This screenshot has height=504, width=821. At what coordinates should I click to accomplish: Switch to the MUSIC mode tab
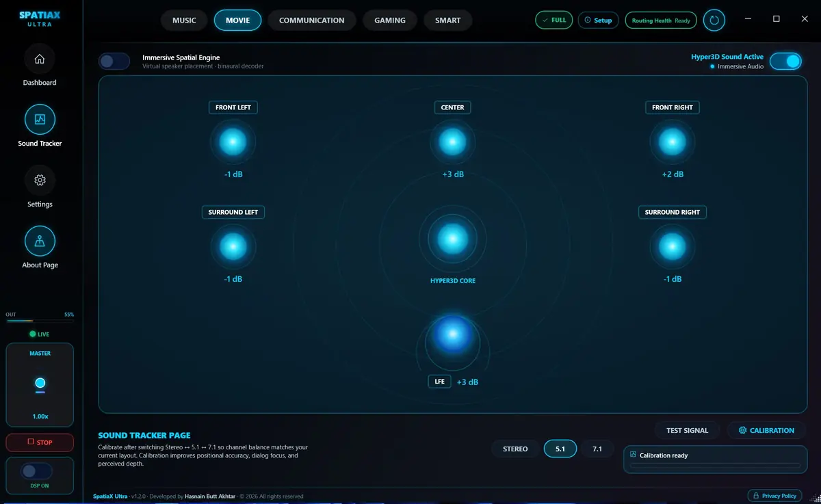point(184,20)
